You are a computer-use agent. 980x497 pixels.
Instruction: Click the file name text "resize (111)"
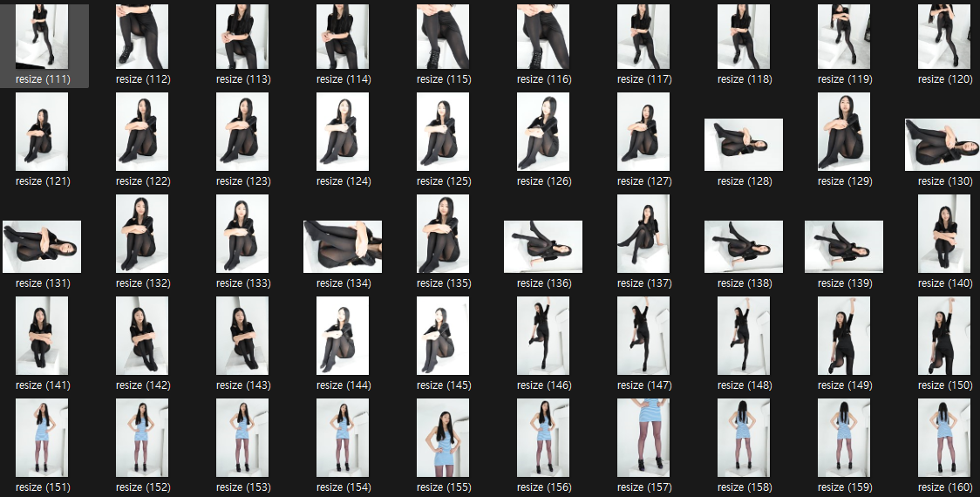pyautogui.click(x=43, y=79)
